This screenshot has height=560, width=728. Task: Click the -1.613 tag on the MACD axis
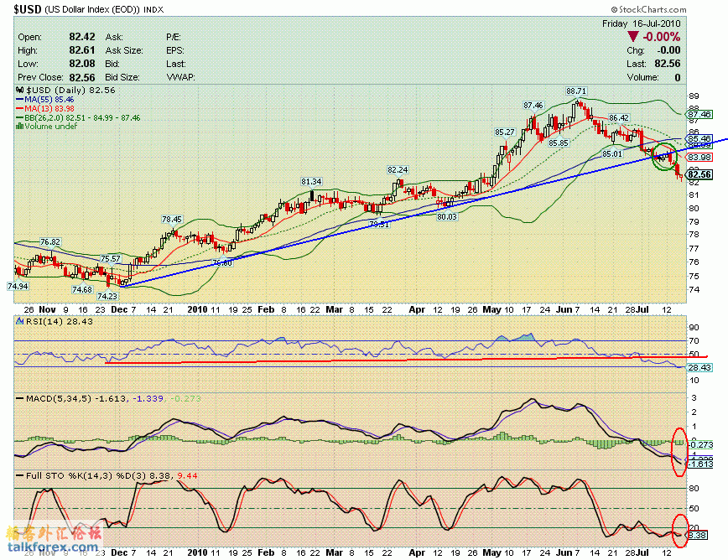[700, 464]
